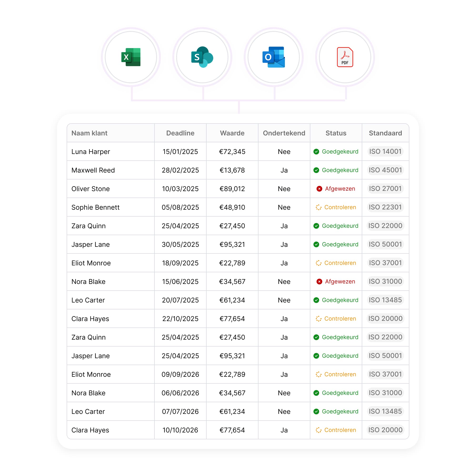This screenshot has height=476, width=476.
Task: Click the Status column header
Action: [x=336, y=133]
